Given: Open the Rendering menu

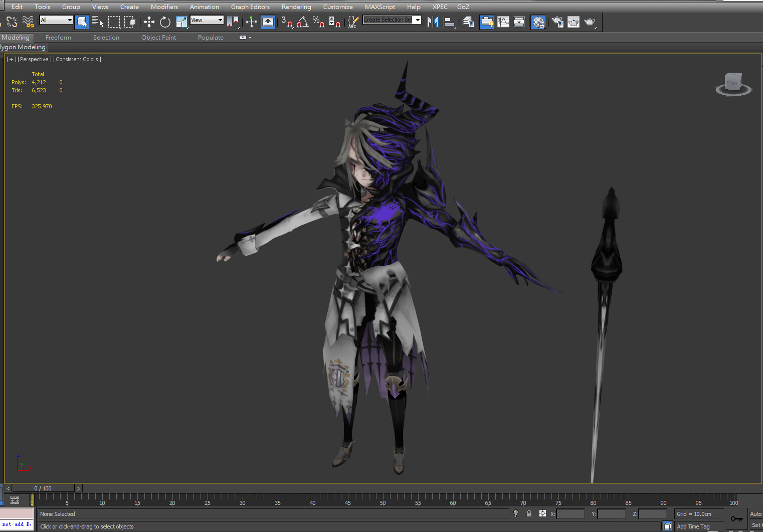Looking at the screenshot, I should tap(296, 7).
